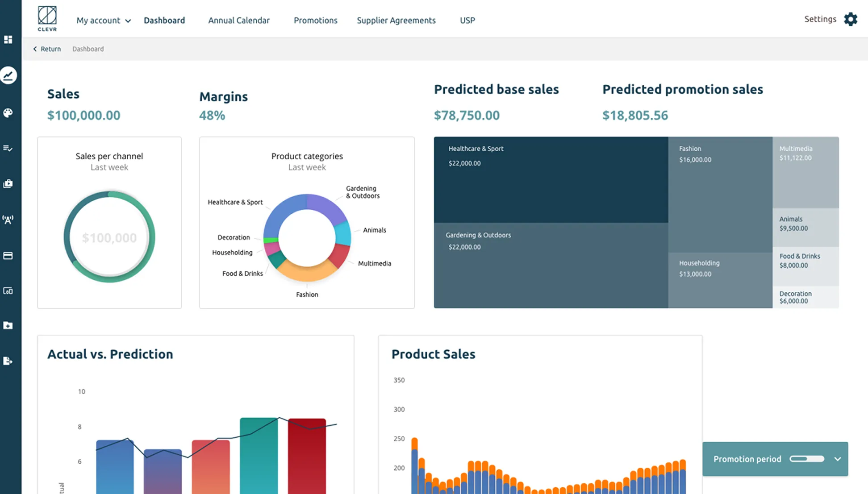The image size is (868, 494).
Task: Click the $18,805.56 predicted promotion sales value
Action: point(635,116)
